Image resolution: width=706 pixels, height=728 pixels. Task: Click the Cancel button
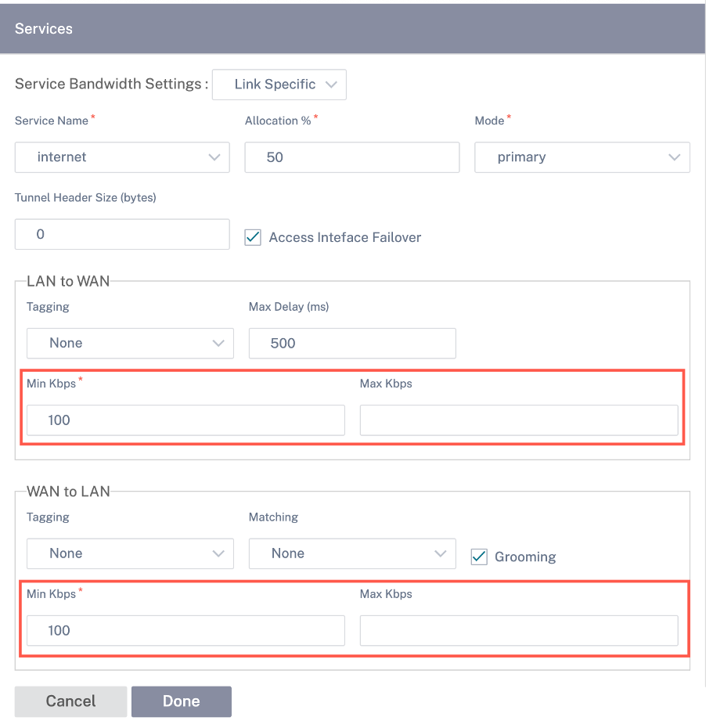(x=70, y=701)
